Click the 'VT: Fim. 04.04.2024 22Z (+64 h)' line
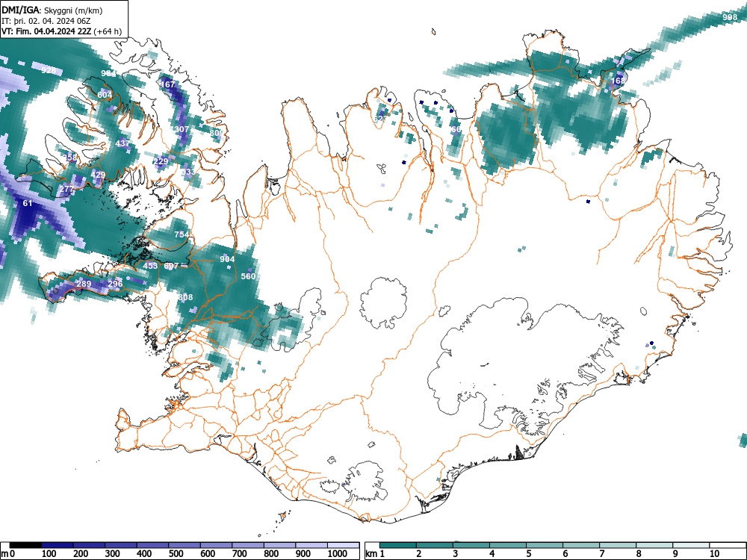The image size is (747, 560). tap(61, 31)
